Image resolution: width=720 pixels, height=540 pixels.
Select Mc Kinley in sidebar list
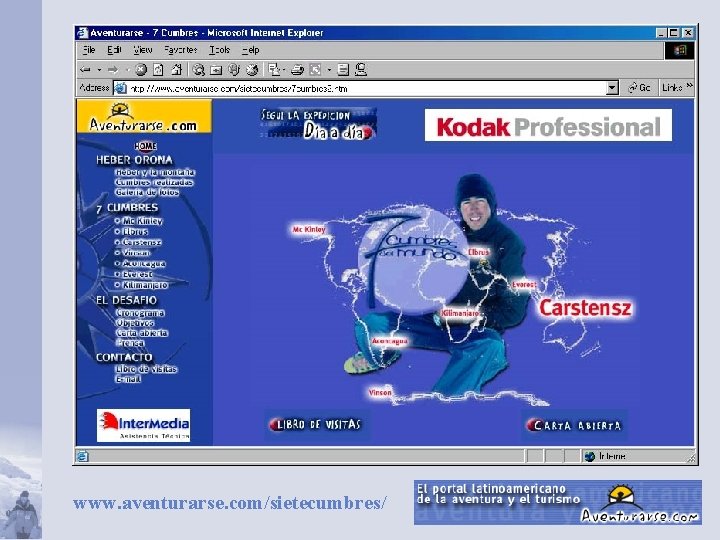tap(142, 221)
